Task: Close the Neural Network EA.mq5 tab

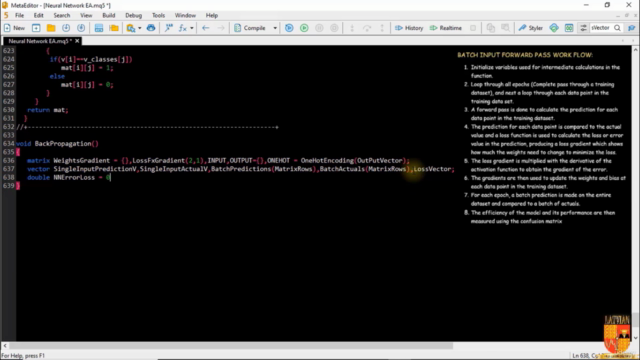Action: pos(77,41)
